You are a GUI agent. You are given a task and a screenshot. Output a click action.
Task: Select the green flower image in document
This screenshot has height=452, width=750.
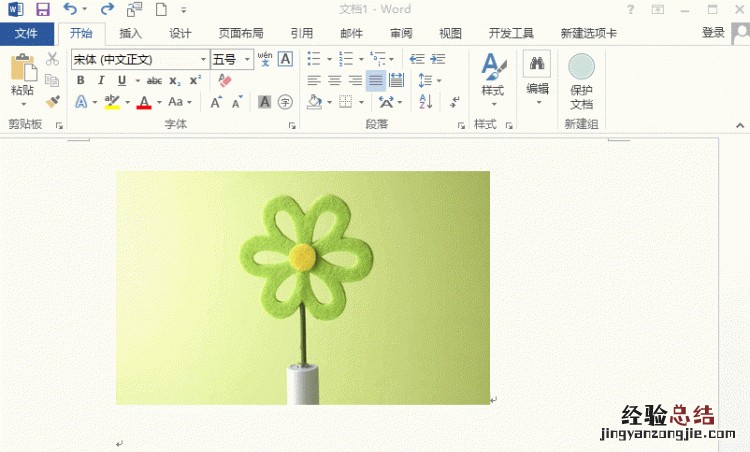tap(302, 287)
